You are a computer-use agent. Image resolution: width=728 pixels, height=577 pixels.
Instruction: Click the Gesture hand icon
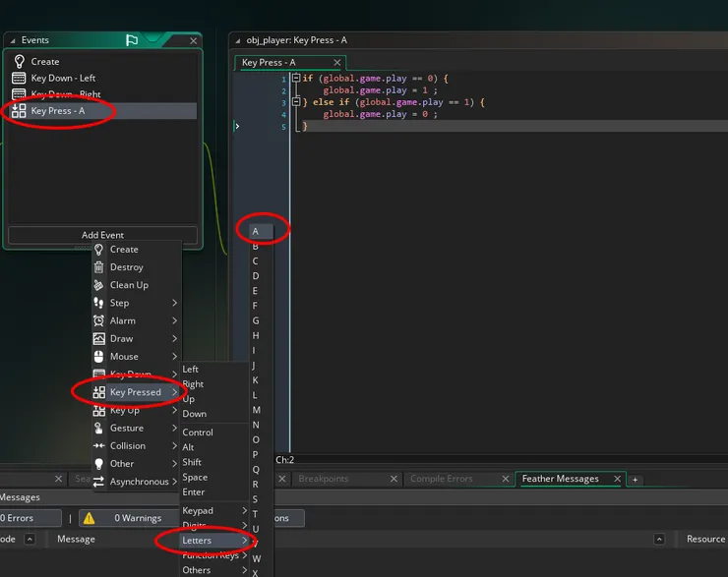point(99,428)
